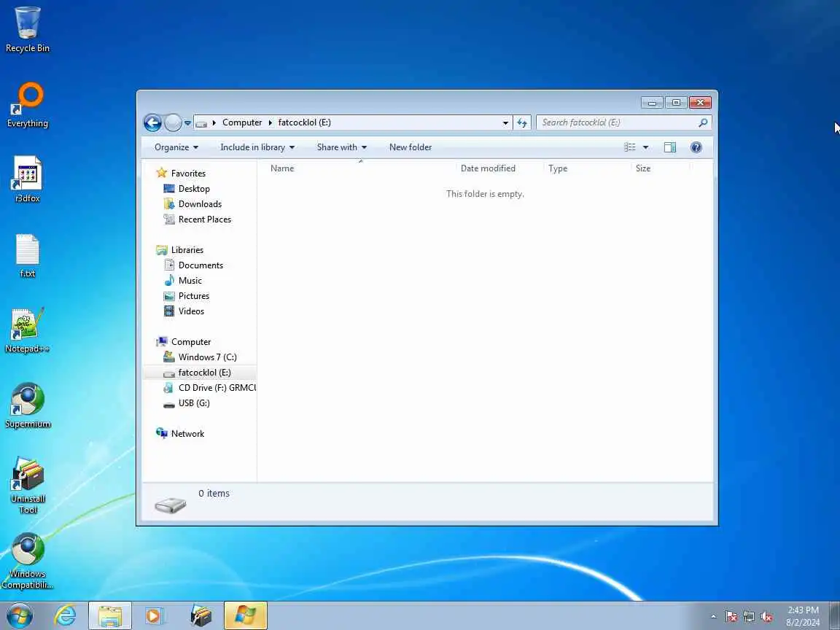Click the Explorer Back arrow button
Viewport: 840px width, 630px height.
pos(152,122)
